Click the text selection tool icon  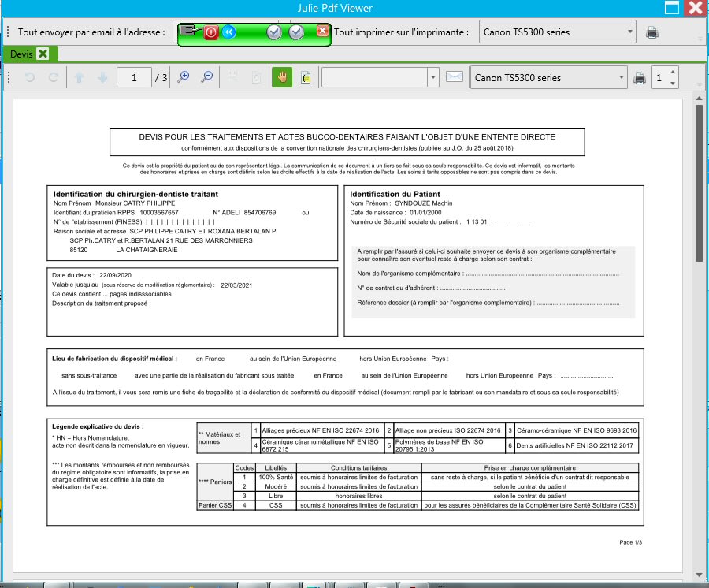[x=306, y=77]
